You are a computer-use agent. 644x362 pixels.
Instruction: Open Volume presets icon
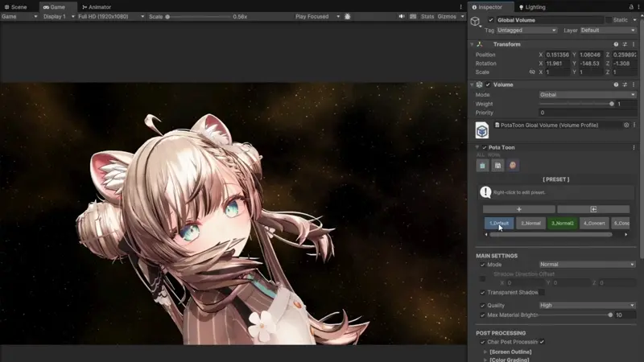(625, 84)
